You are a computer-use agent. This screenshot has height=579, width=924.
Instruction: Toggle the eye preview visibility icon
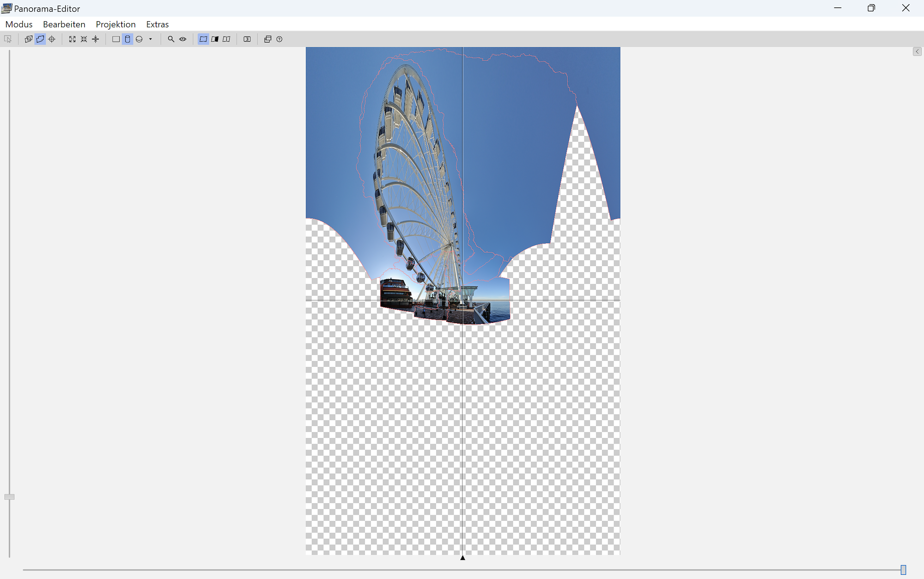(183, 39)
